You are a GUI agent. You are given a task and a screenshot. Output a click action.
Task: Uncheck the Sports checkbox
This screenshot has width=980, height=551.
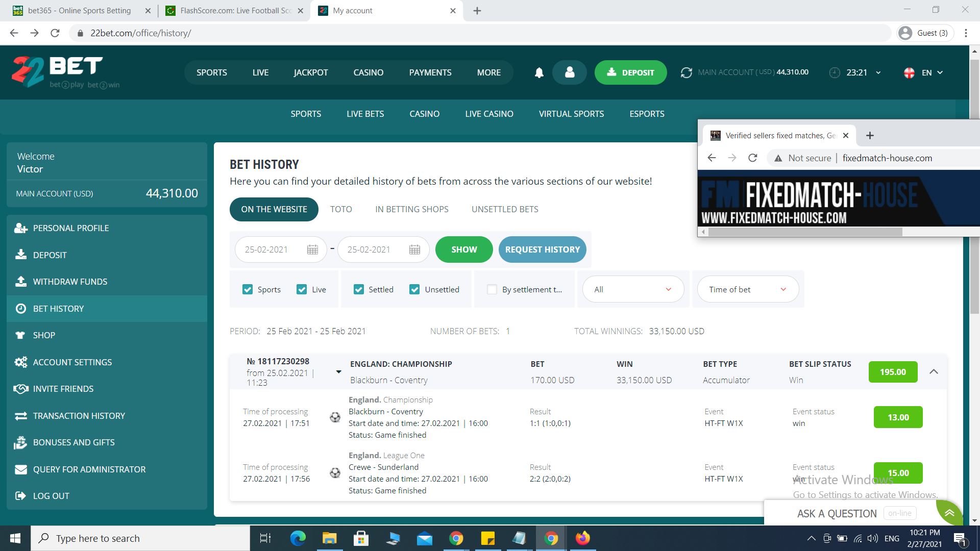248,290
